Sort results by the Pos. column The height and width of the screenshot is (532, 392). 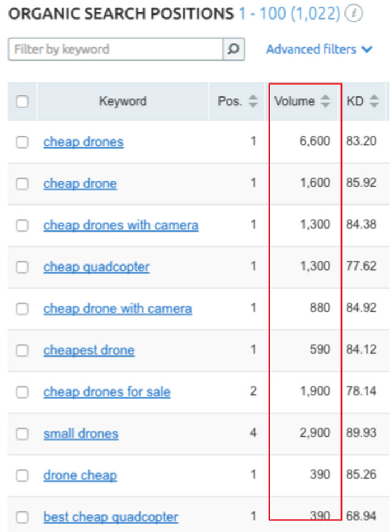254,101
